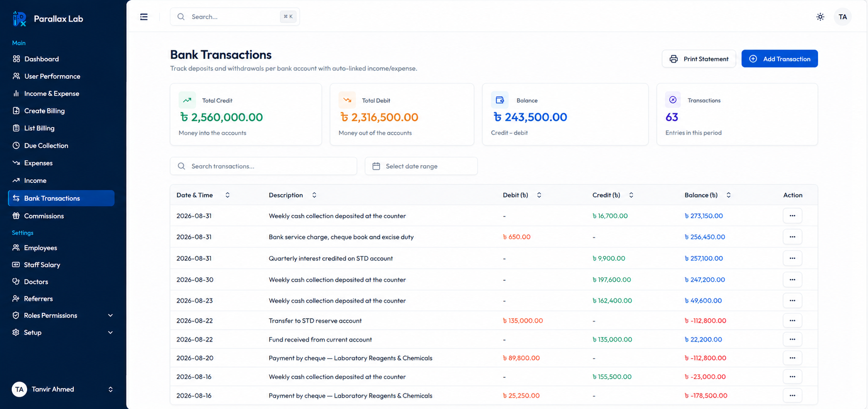Screen dimensions: 868x409
Task: Open actions for the 89,800.00 debit row
Action: (792, 358)
